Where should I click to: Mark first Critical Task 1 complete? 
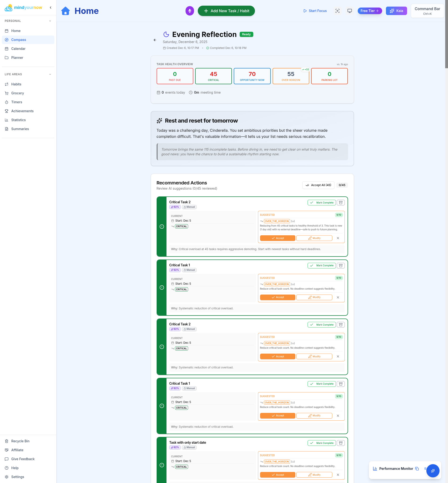321,266
